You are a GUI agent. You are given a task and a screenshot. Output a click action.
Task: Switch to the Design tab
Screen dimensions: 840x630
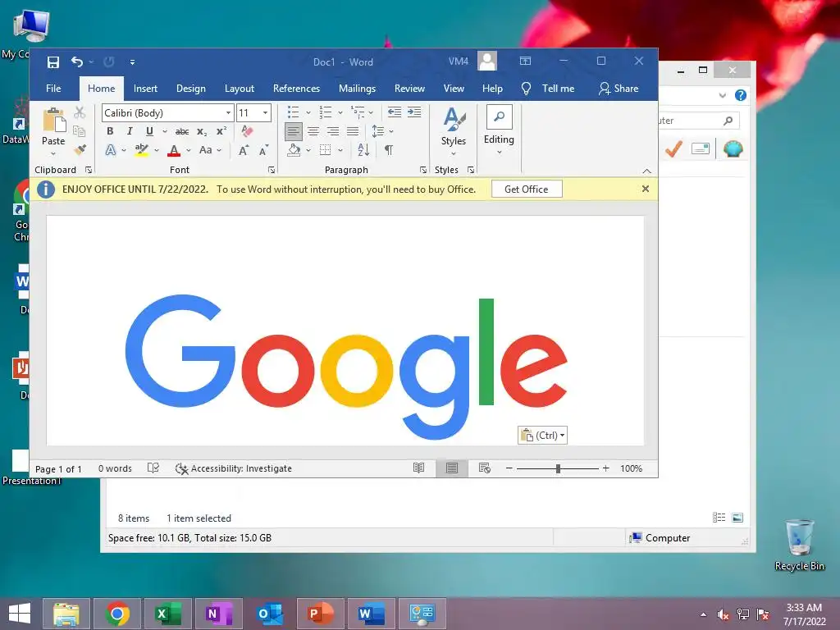coord(190,89)
